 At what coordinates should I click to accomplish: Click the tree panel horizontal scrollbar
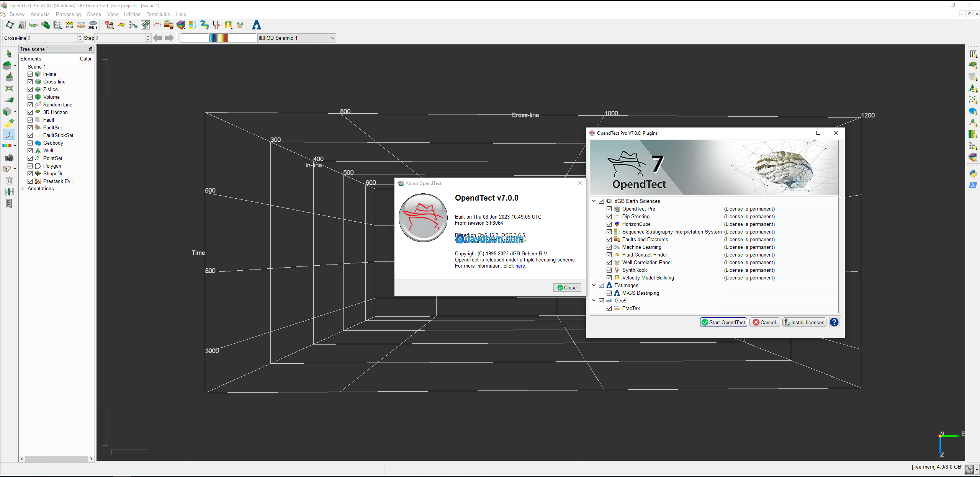(57, 459)
